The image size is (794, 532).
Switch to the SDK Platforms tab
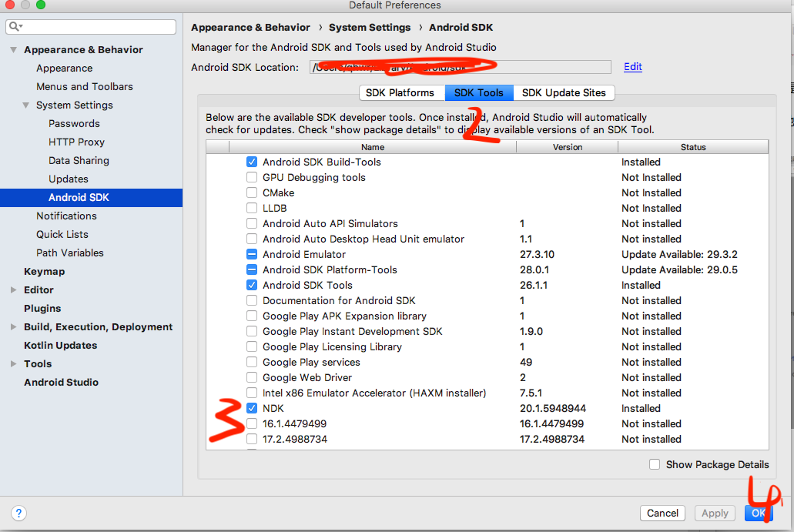click(402, 92)
